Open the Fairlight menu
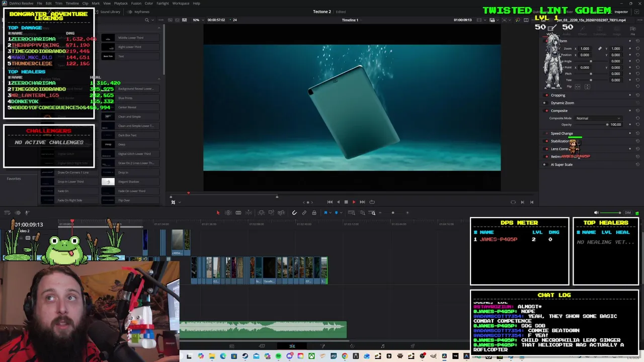This screenshot has width=644, height=362. 163,4
